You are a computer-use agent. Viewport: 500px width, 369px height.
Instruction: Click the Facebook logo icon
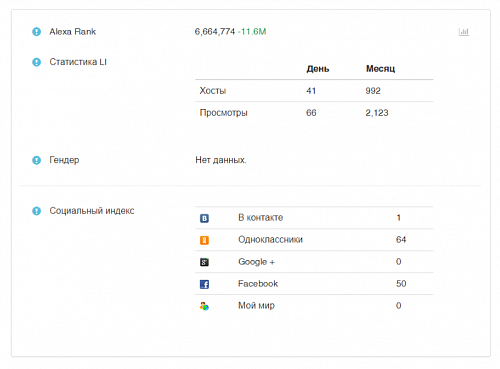(x=204, y=284)
